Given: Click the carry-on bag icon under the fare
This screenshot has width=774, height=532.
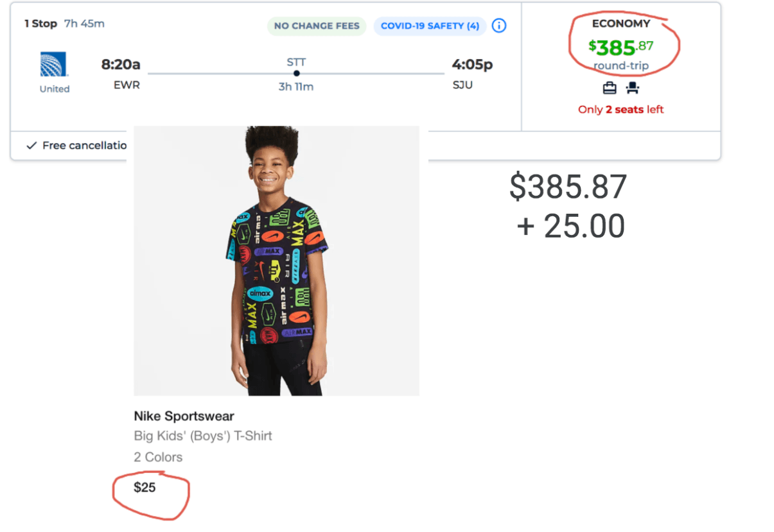Looking at the screenshot, I should tap(610, 89).
